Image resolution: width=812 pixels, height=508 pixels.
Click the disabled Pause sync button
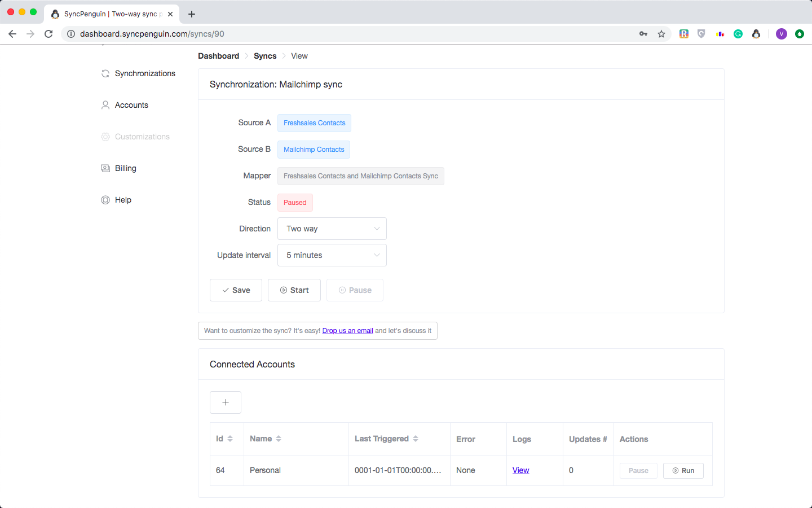(x=355, y=290)
